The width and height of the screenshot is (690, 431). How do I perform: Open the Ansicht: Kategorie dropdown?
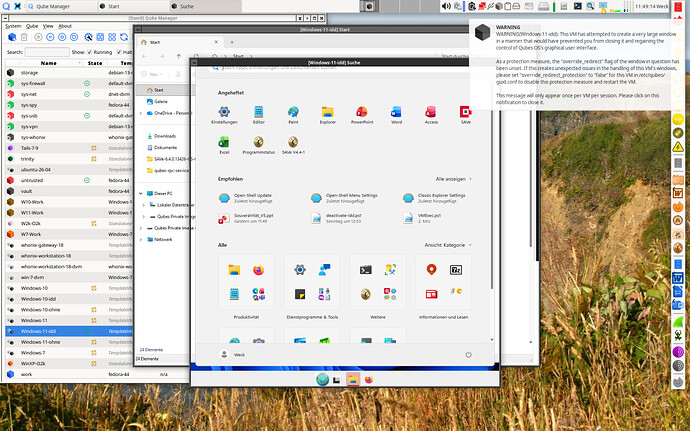pyautogui.click(x=448, y=245)
